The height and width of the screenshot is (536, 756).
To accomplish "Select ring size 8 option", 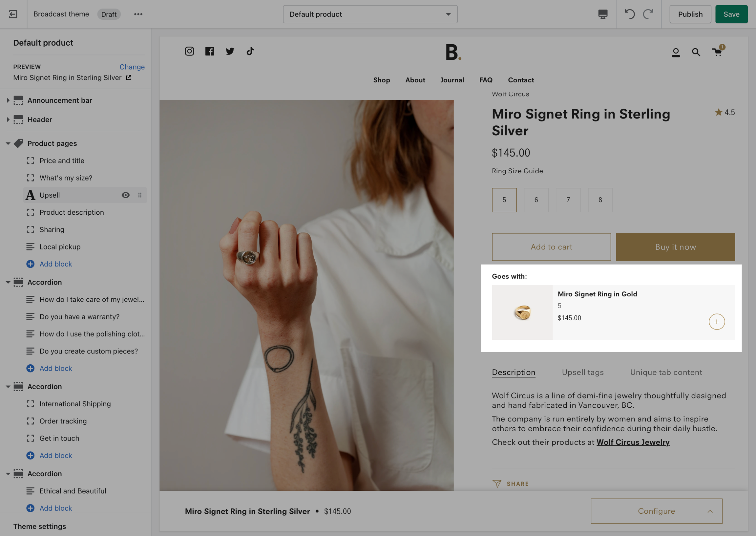I will pyautogui.click(x=600, y=200).
